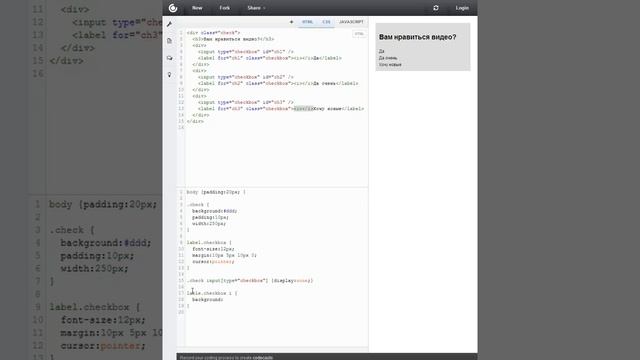Click the 'cursor:pointer;' line in CSS editor
The height and width of the screenshot is (360, 640).
213,262
